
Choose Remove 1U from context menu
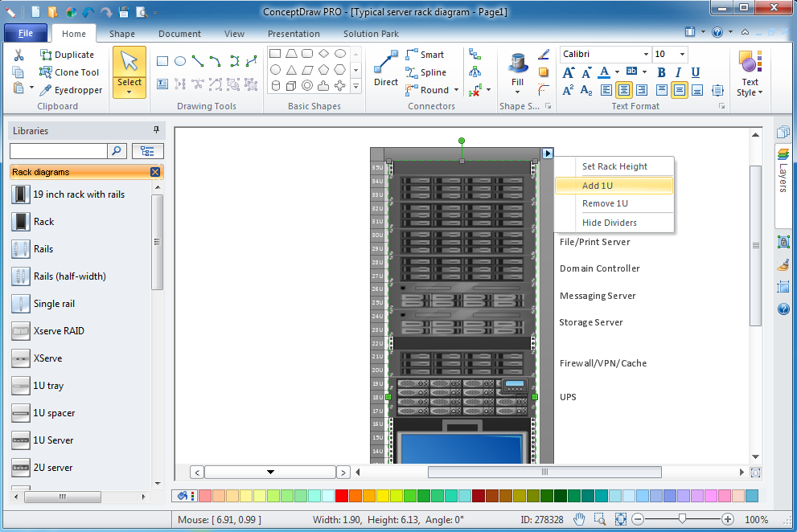614,203
